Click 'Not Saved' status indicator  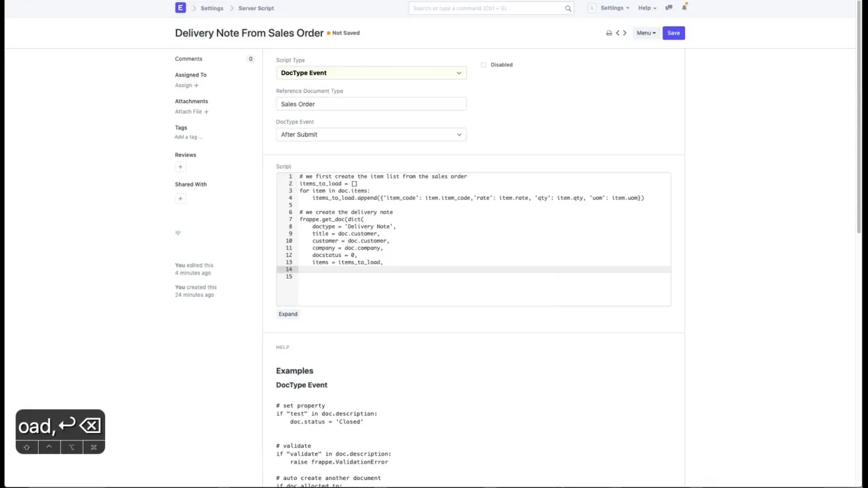(343, 33)
